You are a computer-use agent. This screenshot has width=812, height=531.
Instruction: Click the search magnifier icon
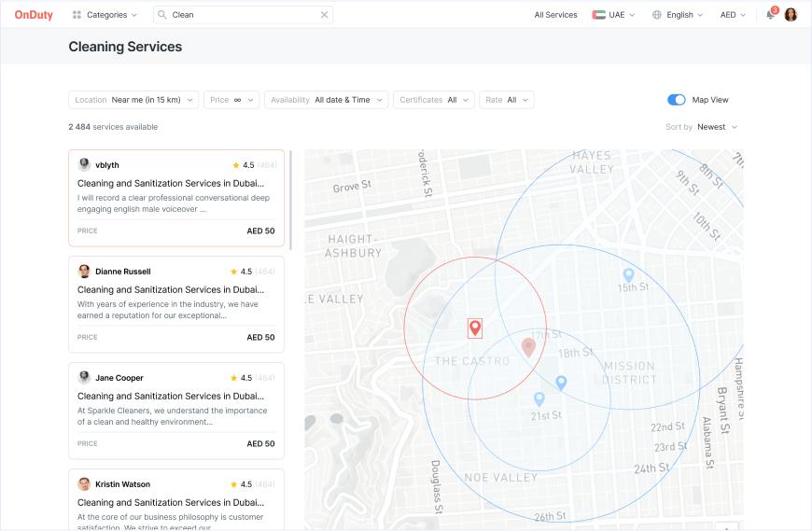click(x=162, y=15)
